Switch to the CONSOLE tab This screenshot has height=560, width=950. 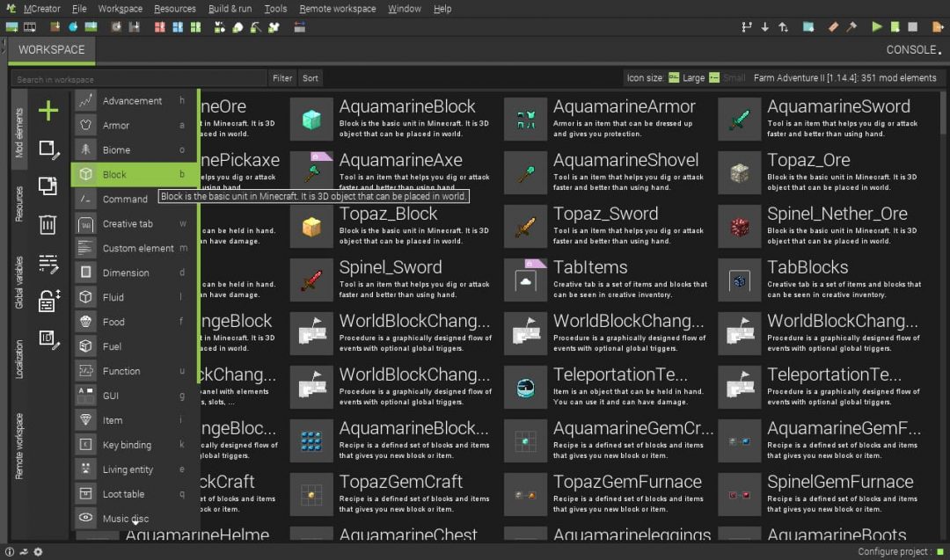(x=911, y=50)
